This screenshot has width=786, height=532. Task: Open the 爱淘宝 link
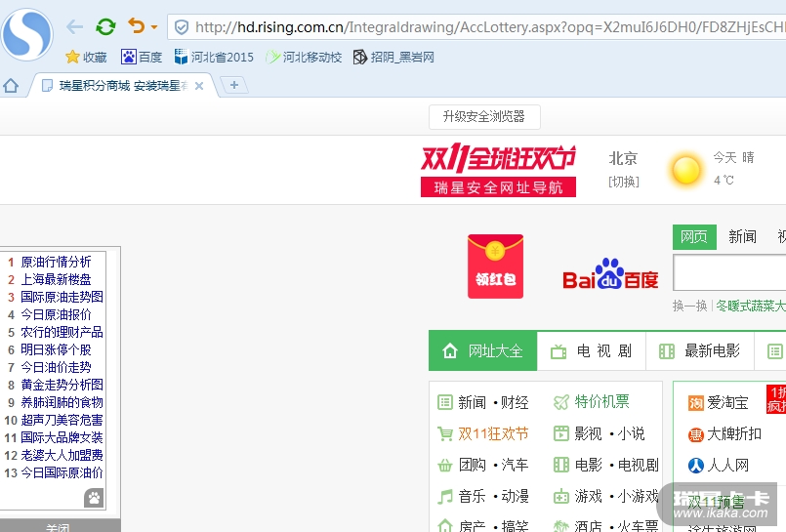pyautogui.click(x=727, y=402)
